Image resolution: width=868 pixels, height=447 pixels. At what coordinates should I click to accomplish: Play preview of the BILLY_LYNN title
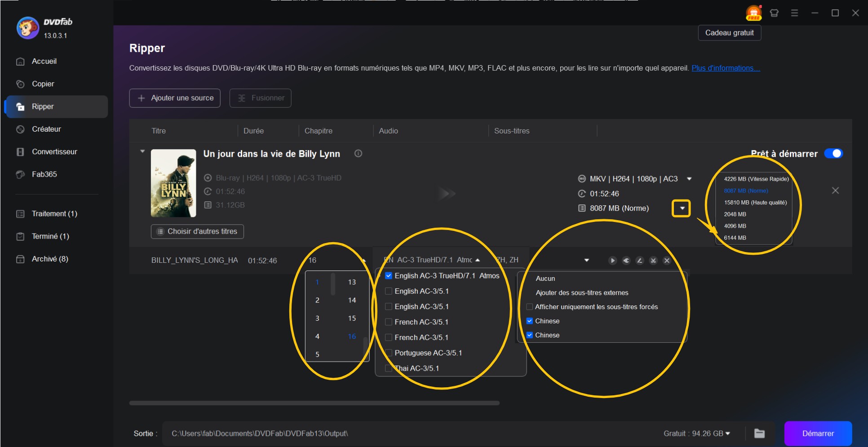612,261
